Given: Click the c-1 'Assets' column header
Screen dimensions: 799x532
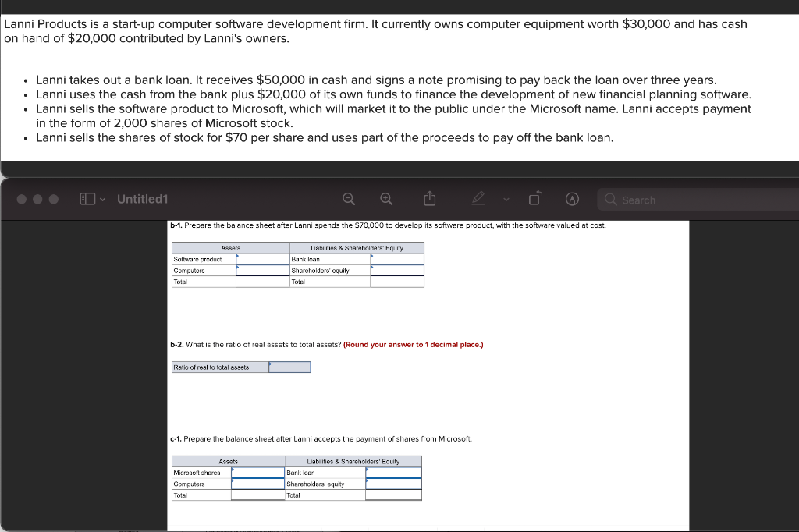Looking at the screenshot, I should click(x=229, y=462).
